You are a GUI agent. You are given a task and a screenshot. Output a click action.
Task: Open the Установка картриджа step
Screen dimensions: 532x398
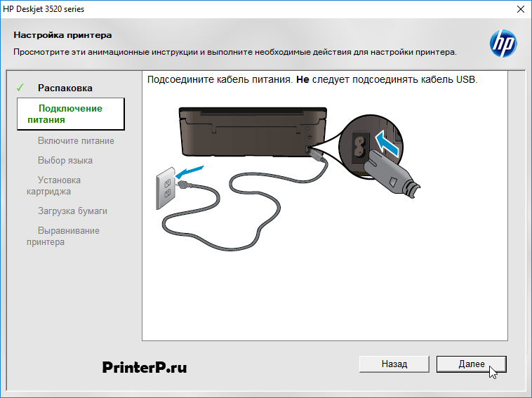click(53, 185)
